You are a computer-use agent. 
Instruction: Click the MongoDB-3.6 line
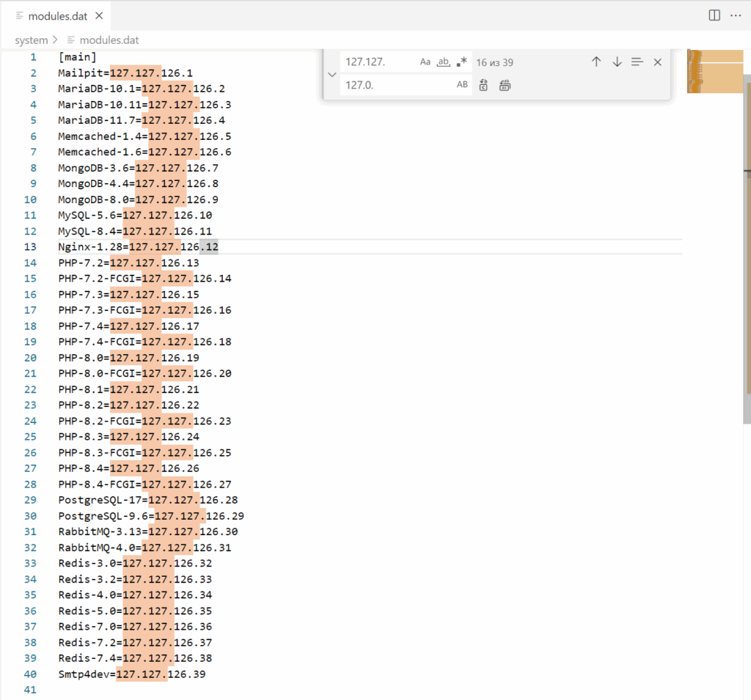click(139, 168)
